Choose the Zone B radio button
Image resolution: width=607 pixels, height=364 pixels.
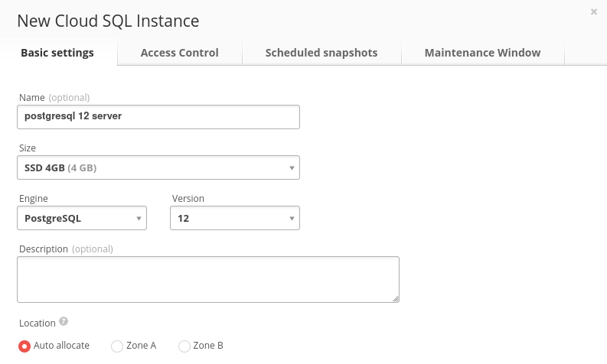(184, 346)
